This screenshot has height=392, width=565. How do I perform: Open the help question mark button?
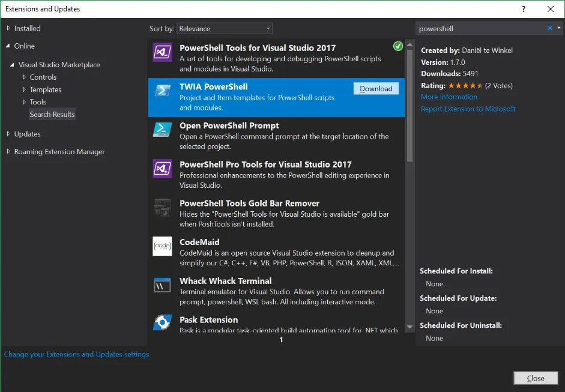[x=524, y=9]
